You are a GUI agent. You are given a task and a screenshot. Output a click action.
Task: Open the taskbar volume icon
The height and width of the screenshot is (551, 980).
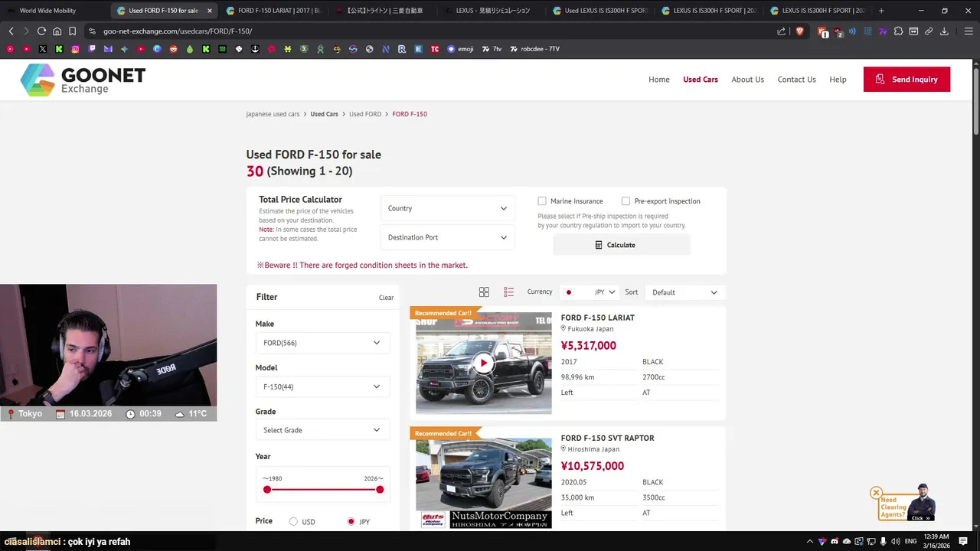point(895,542)
